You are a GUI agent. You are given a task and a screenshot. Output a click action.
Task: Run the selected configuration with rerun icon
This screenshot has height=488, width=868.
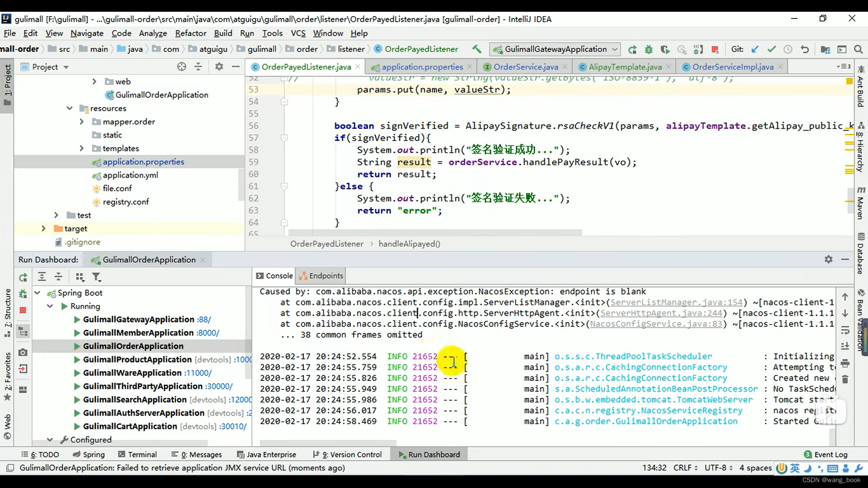632,49
